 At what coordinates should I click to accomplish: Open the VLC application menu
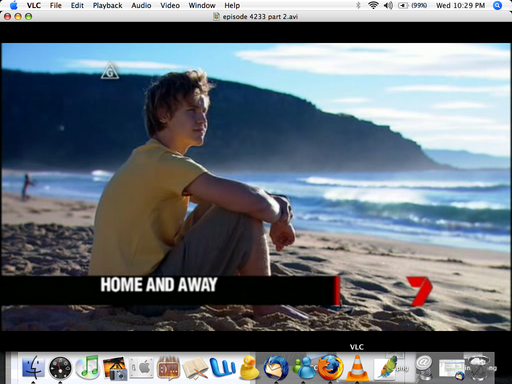(x=34, y=6)
